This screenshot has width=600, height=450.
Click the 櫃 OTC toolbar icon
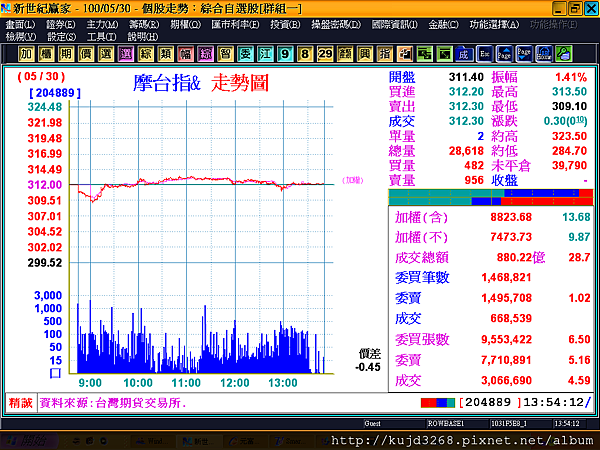pos(46,54)
